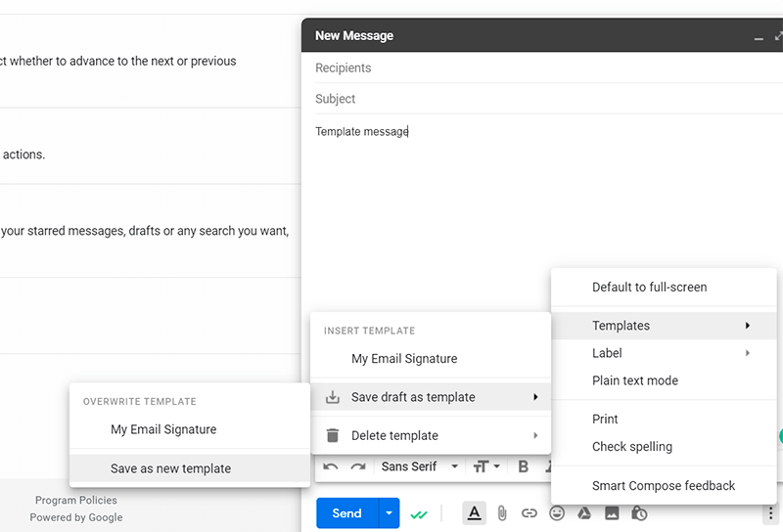
Task: Open the Sans Serif font dropdown
Action: 420,466
